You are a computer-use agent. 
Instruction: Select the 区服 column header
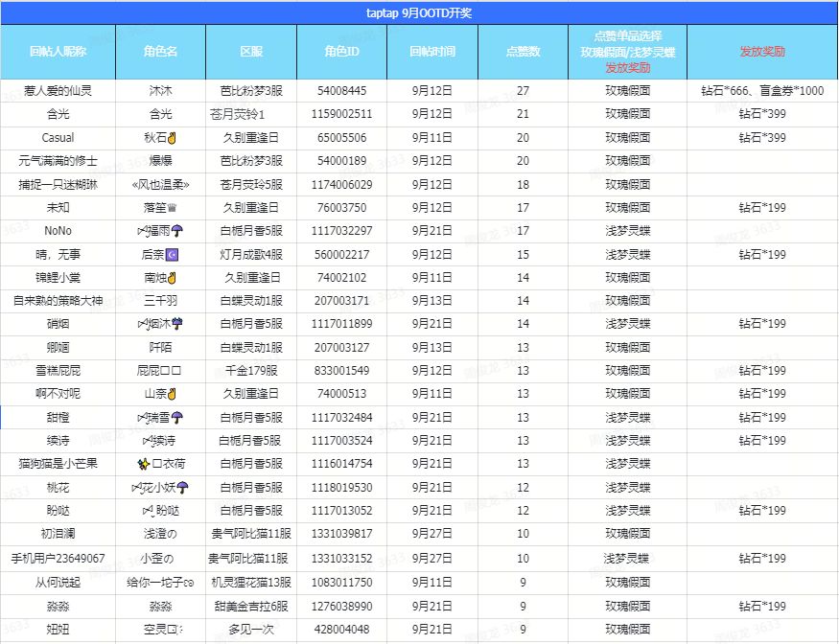pyautogui.click(x=251, y=52)
